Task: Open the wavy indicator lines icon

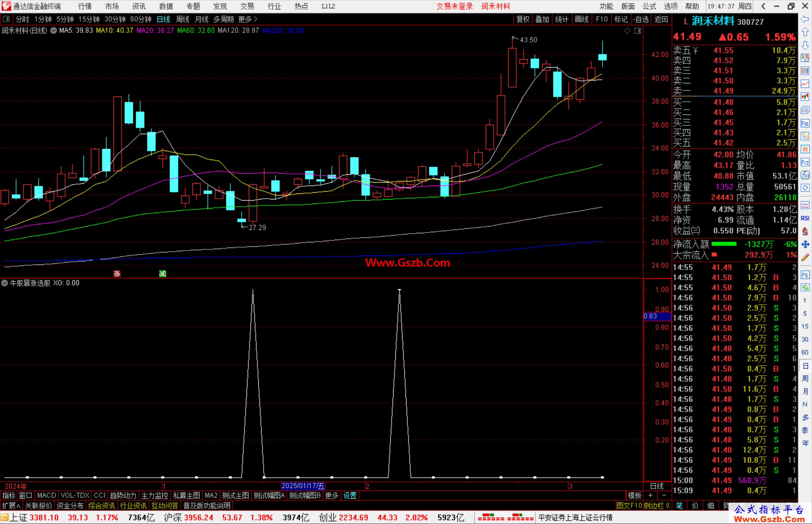Action: pos(805,205)
